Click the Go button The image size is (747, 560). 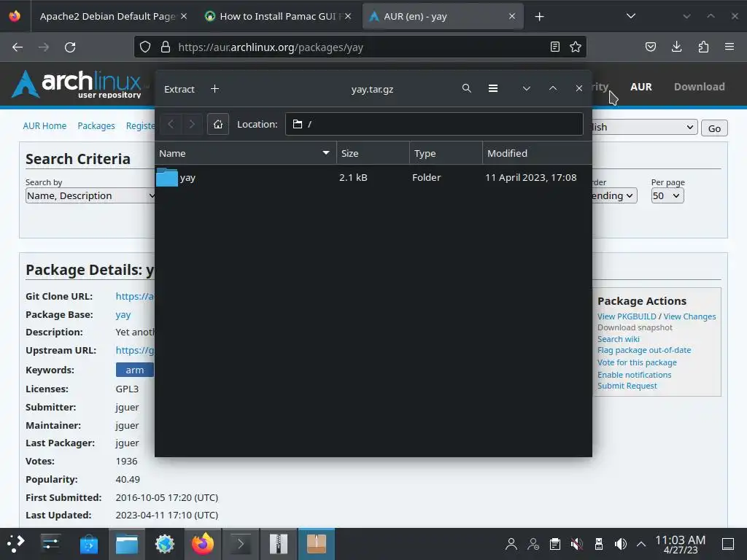click(714, 128)
